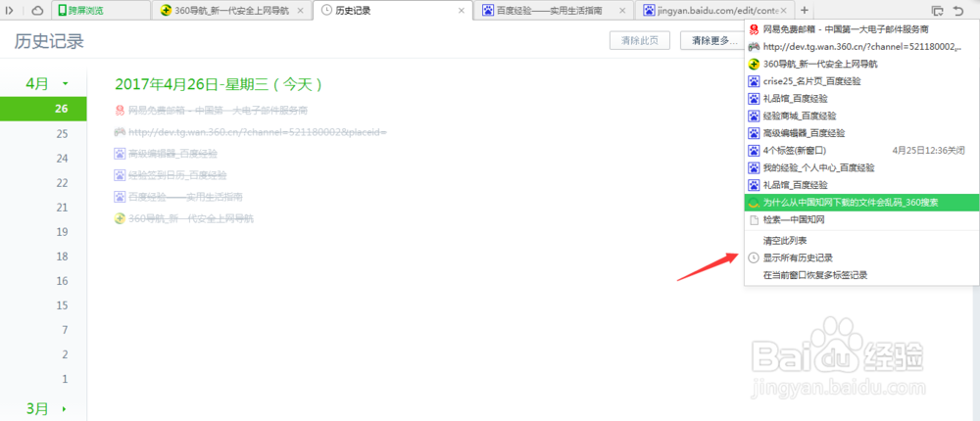Click the sidebar toggle icon at top left
Image resolution: width=980 pixels, height=421 pixels.
(10, 10)
